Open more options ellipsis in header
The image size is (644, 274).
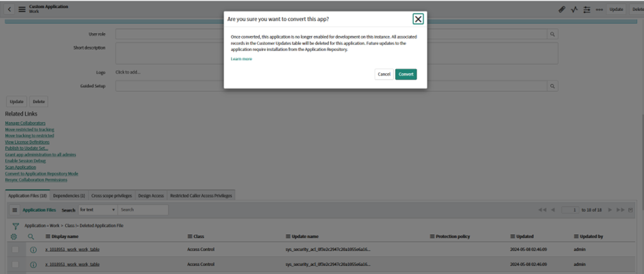(599, 10)
